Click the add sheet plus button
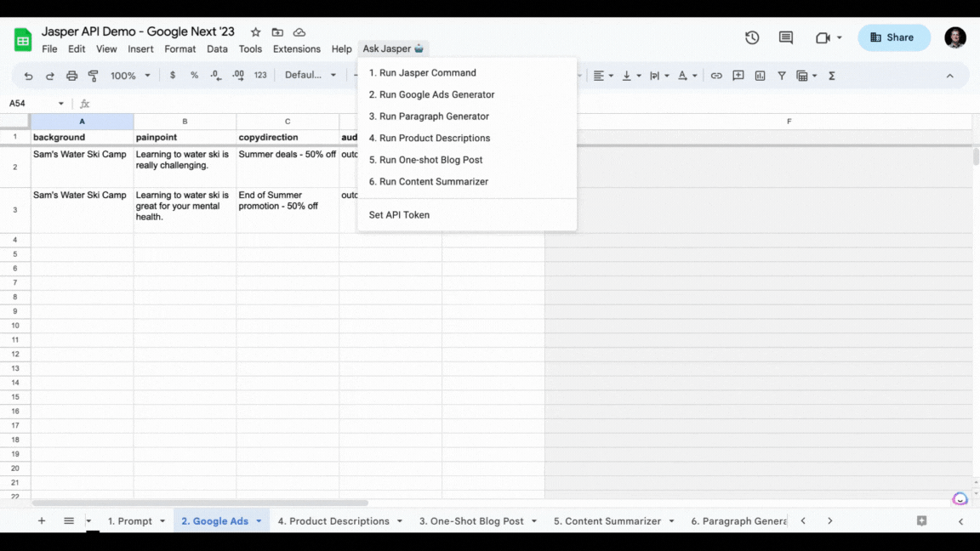Viewport: 980px width, 551px height. 41,520
